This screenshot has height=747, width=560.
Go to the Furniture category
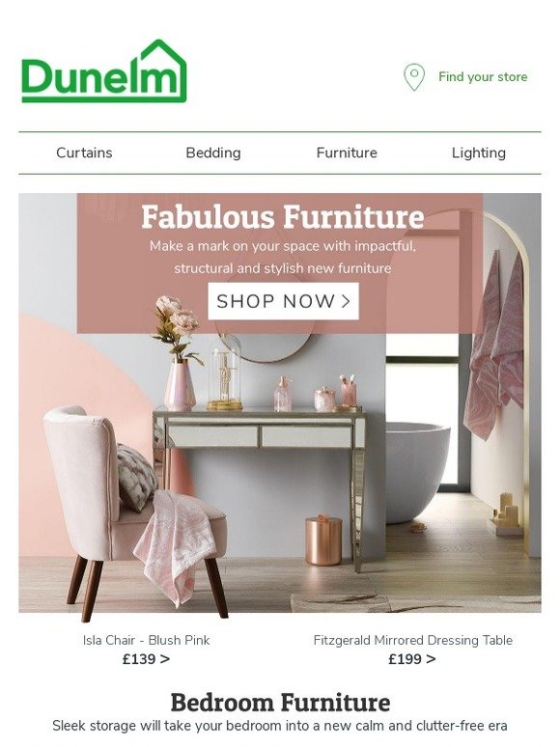point(347,152)
